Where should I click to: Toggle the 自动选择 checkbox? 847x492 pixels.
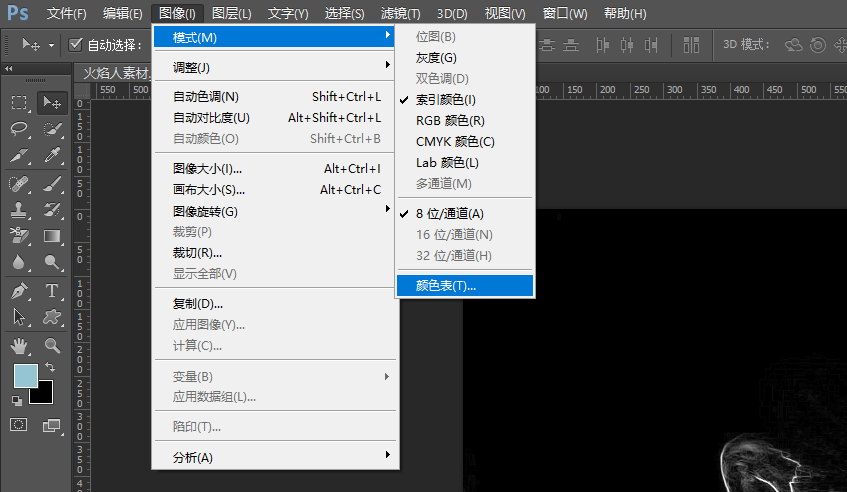pos(75,44)
